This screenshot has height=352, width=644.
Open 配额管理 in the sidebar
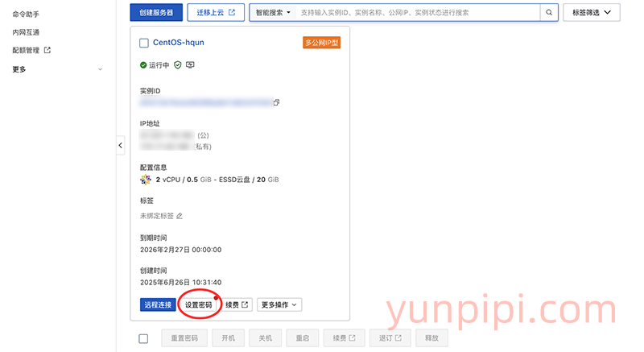click(x=26, y=50)
